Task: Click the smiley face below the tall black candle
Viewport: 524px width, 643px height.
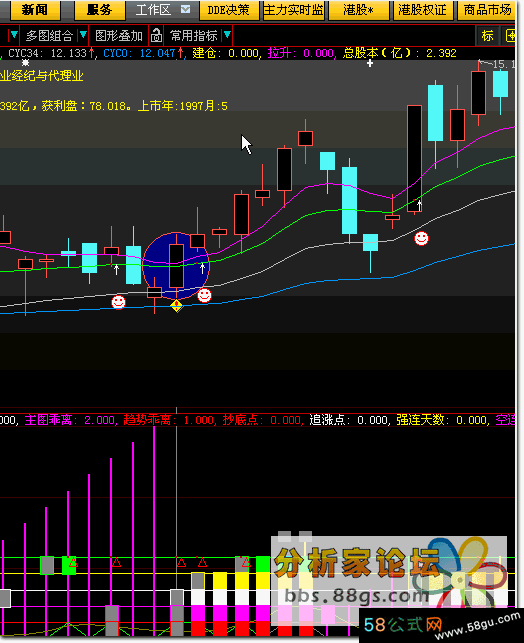Action: pyautogui.click(x=421, y=238)
